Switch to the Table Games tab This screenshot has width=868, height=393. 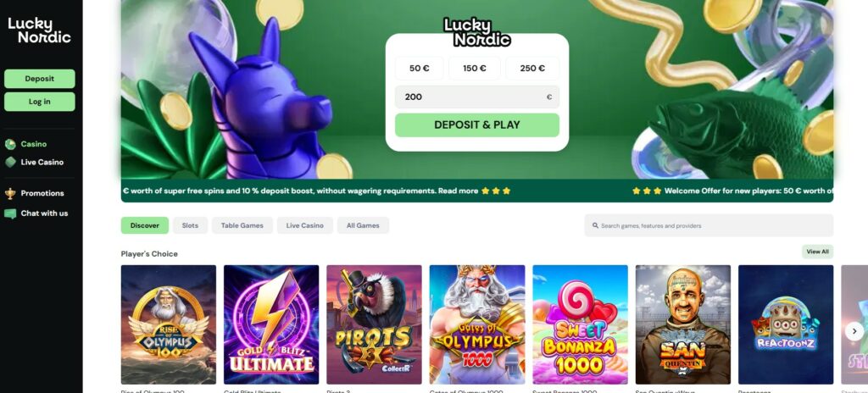pyautogui.click(x=242, y=225)
